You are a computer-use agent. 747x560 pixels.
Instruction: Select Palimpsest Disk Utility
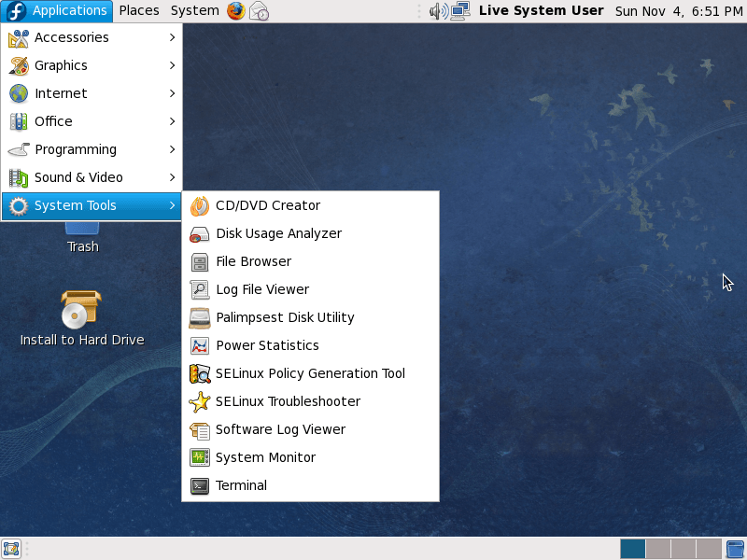coord(285,317)
